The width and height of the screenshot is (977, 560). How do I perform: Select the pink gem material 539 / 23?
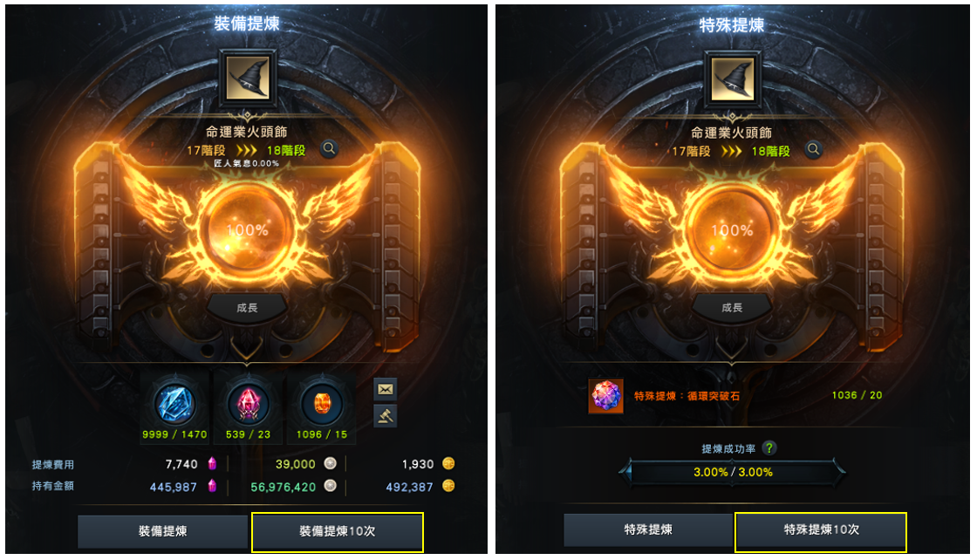tap(248, 403)
